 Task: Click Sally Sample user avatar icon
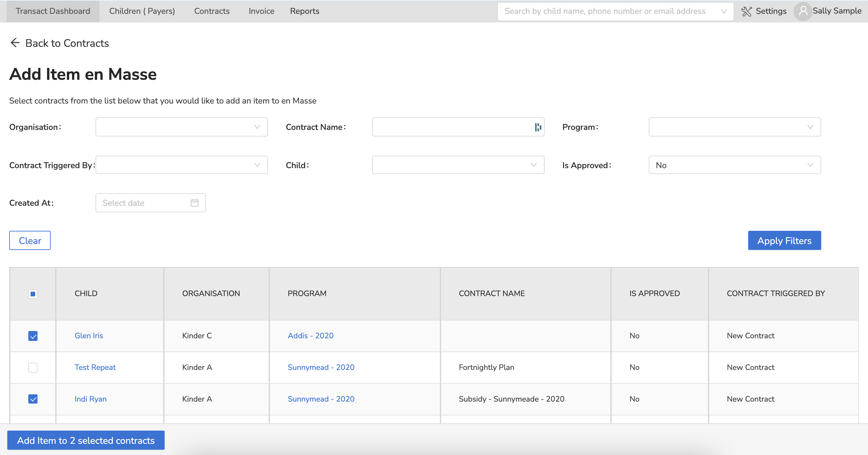click(x=803, y=12)
